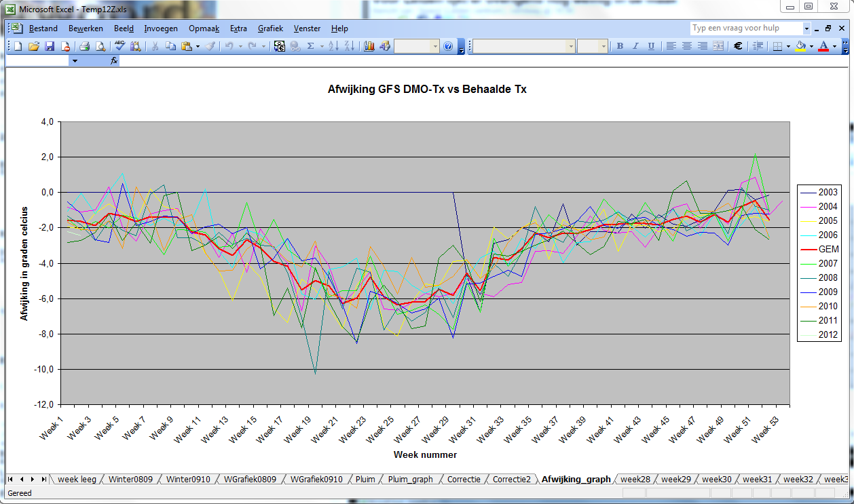Image resolution: width=854 pixels, height=504 pixels.
Task: Select the GEM legend entry
Action: 820,249
